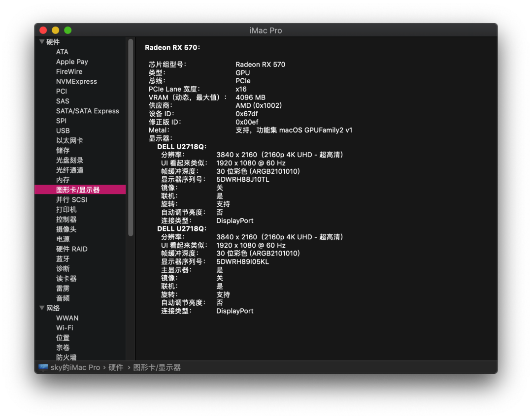Select 以太网卡 in the sidebar

[69, 140]
